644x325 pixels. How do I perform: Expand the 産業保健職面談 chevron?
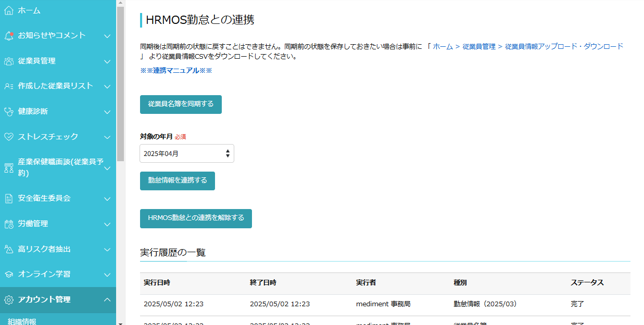point(107,168)
